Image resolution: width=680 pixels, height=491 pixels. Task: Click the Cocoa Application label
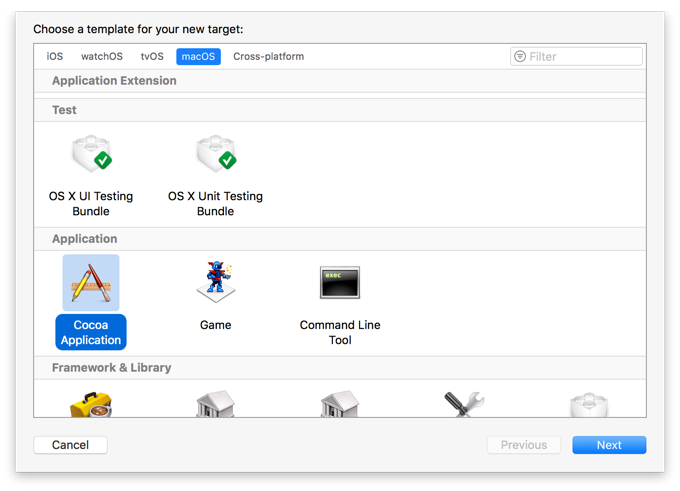(x=91, y=332)
